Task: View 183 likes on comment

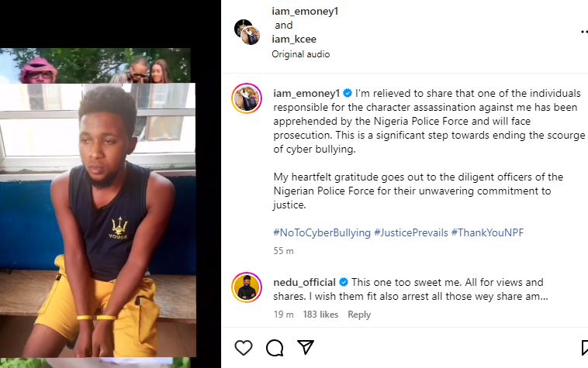Action: point(320,315)
